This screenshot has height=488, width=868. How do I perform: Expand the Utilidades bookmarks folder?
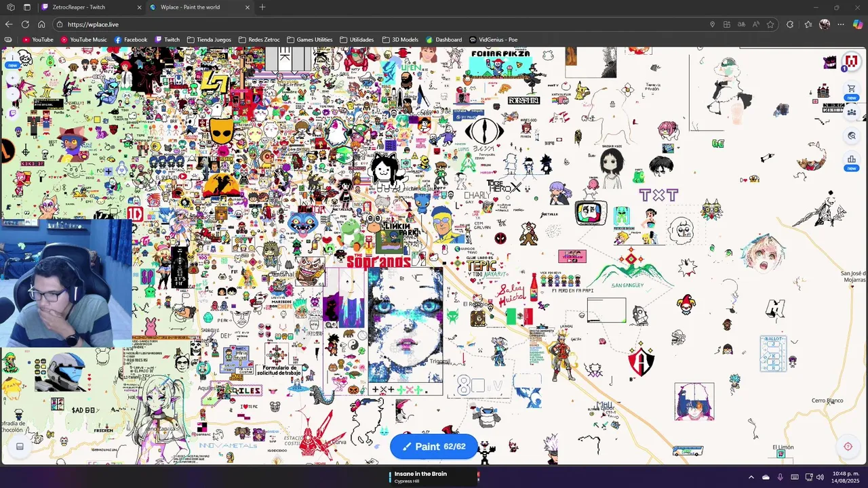tap(357, 39)
